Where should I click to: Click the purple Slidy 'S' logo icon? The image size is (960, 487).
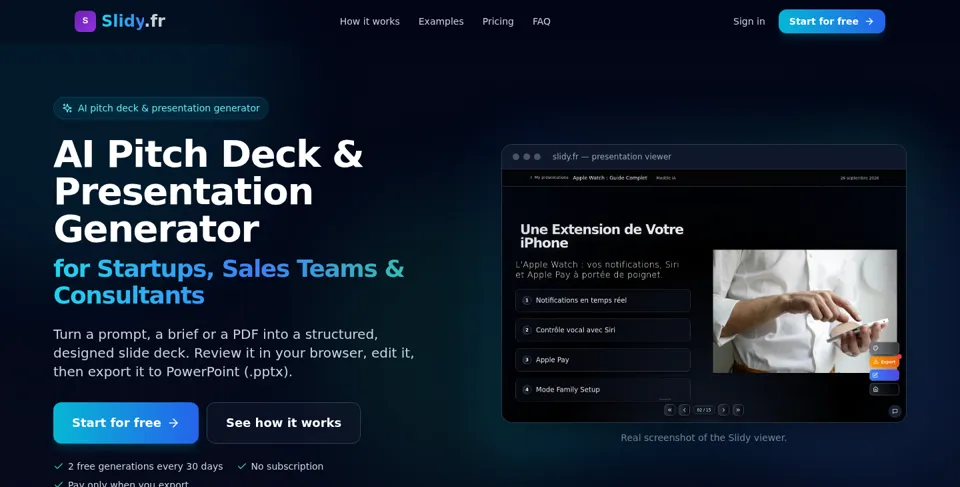85,21
